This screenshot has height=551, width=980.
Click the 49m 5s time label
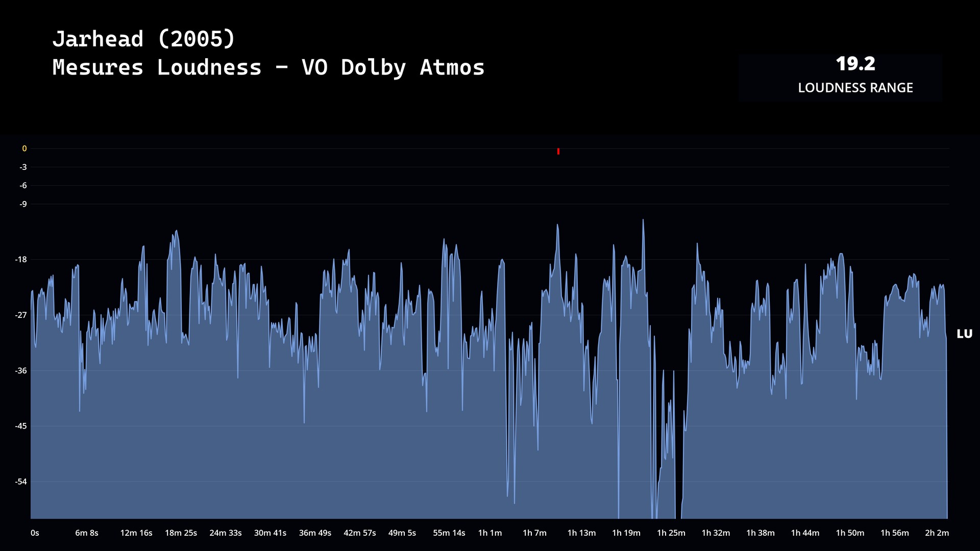402,533
